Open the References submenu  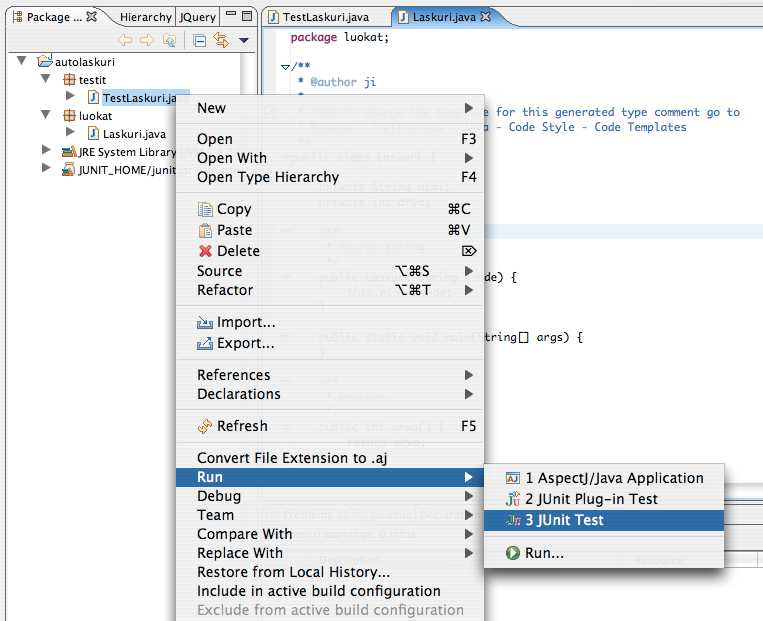point(330,375)
